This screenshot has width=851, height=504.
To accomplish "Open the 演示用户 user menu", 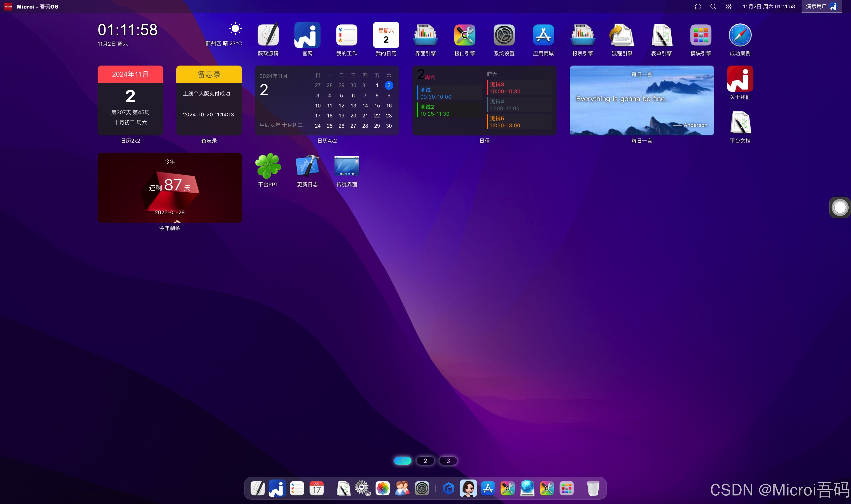I will click(821, 7).
